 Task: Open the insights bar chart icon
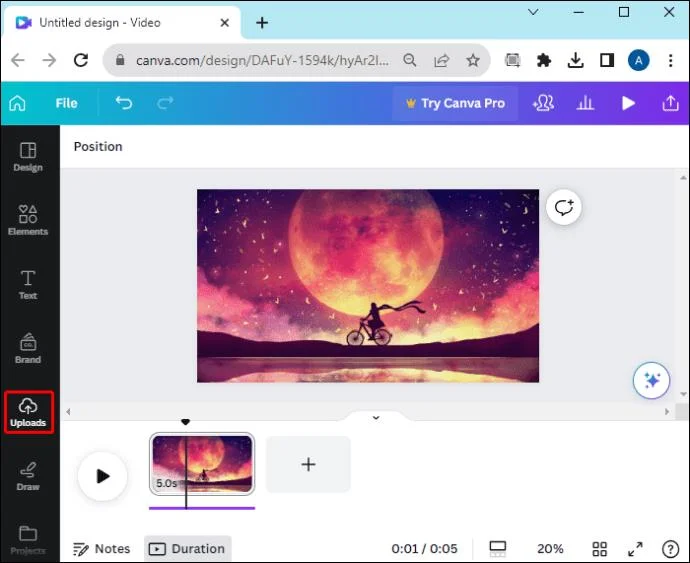[x=585, y=103]
